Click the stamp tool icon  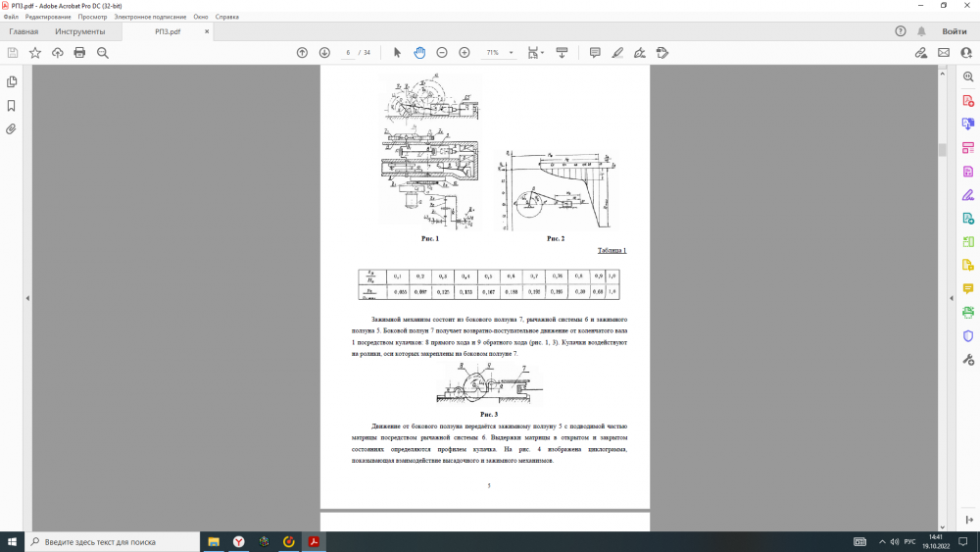point(662,53)
